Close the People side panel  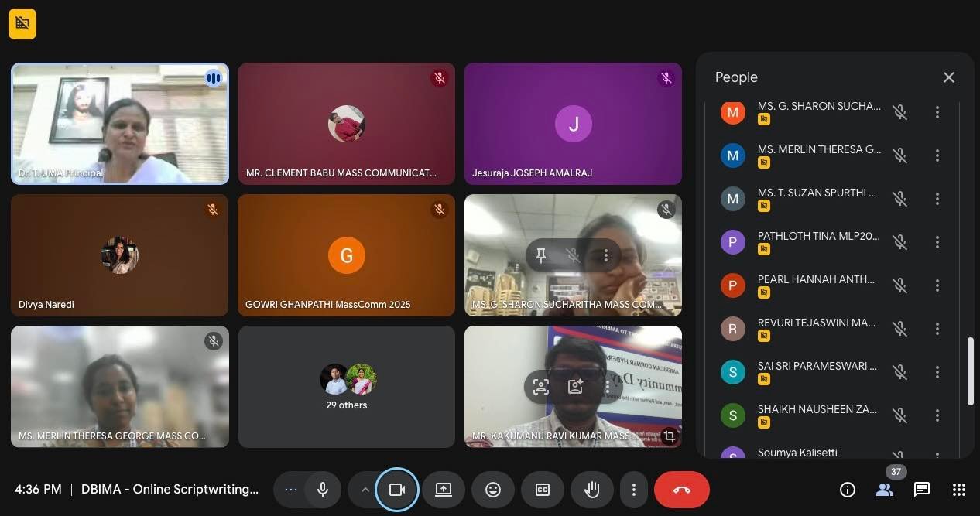coord(949,77)
